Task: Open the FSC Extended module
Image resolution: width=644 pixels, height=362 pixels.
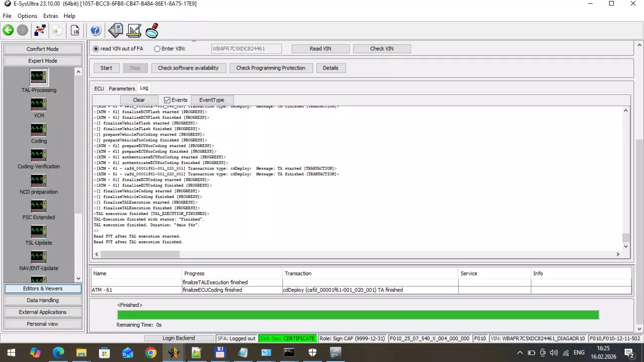Action: point(39,206)
